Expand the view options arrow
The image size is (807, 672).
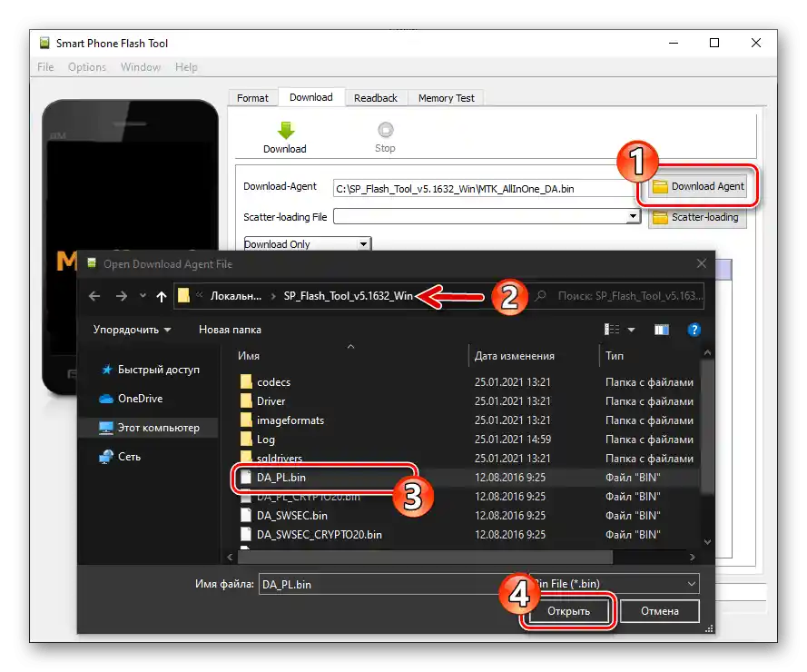click(632, 330)
